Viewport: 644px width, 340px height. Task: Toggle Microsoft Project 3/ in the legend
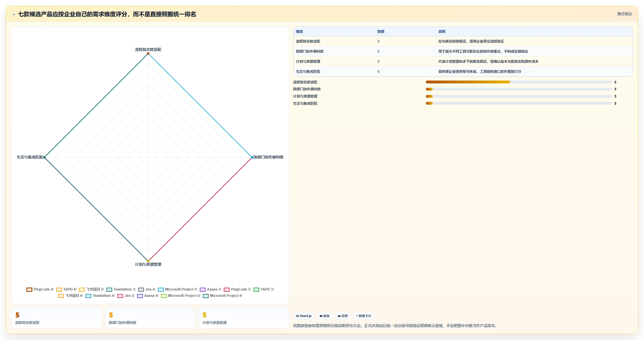point(178,289)
